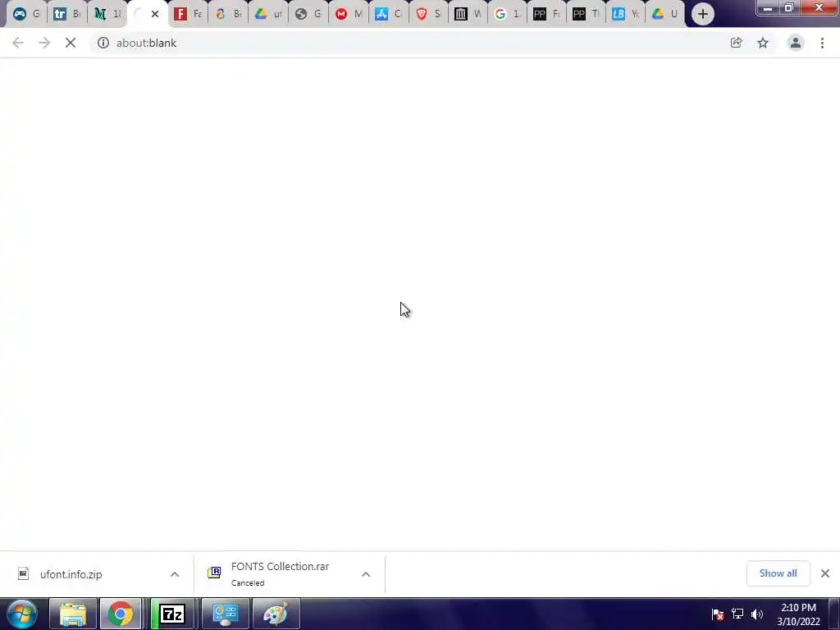Expand options for FONTS Collection.rar download
840x630 pixels.
(x=366, y=574)
